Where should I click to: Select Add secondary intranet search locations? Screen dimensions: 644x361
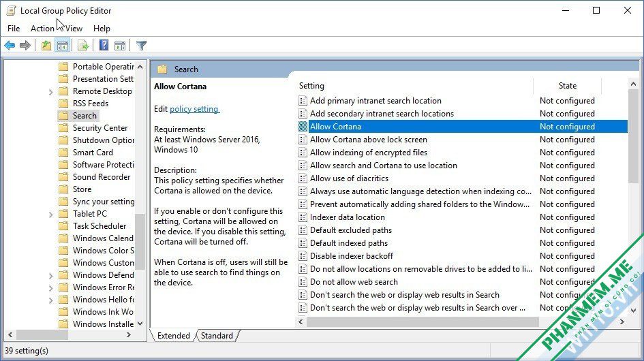click(382, 114)
